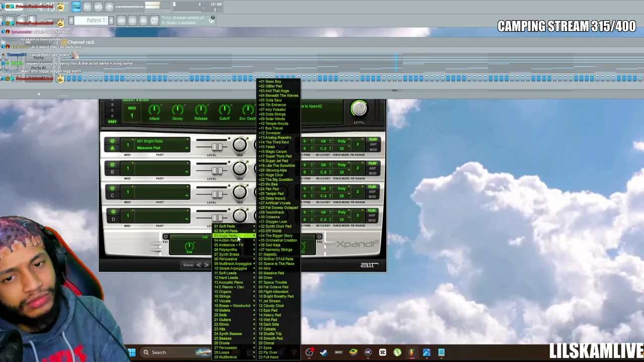Adjust the part A level slider
This screenshot has height=362, width=644.
[x=217, y=147]
